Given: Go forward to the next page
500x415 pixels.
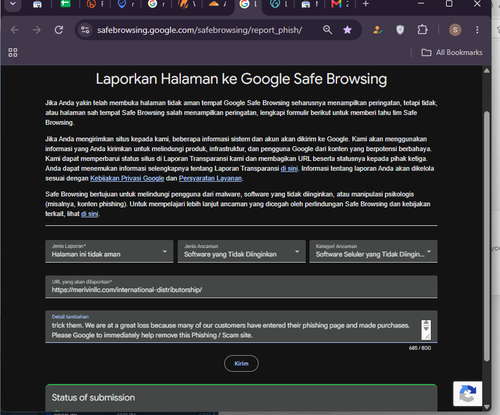Looking at the screenshot, I should tap(37, 30).
